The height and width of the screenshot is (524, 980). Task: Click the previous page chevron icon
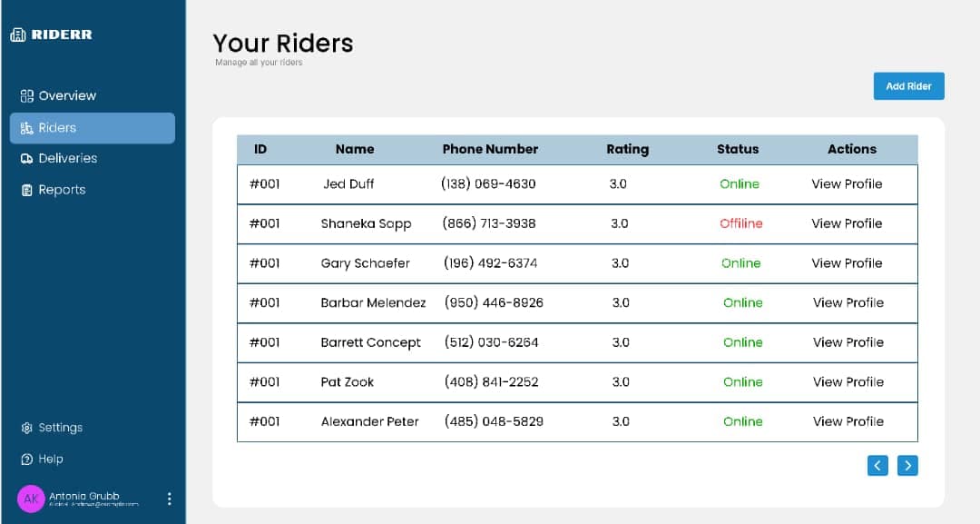coord(877,465)
